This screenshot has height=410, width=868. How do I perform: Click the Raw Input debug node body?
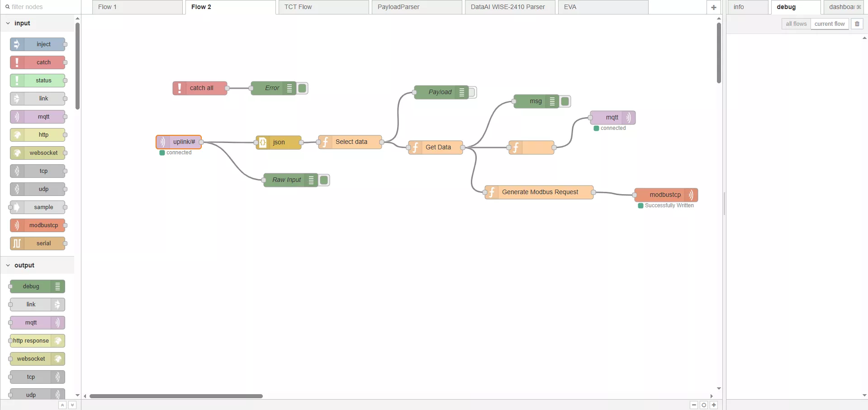tap(290, 180)
